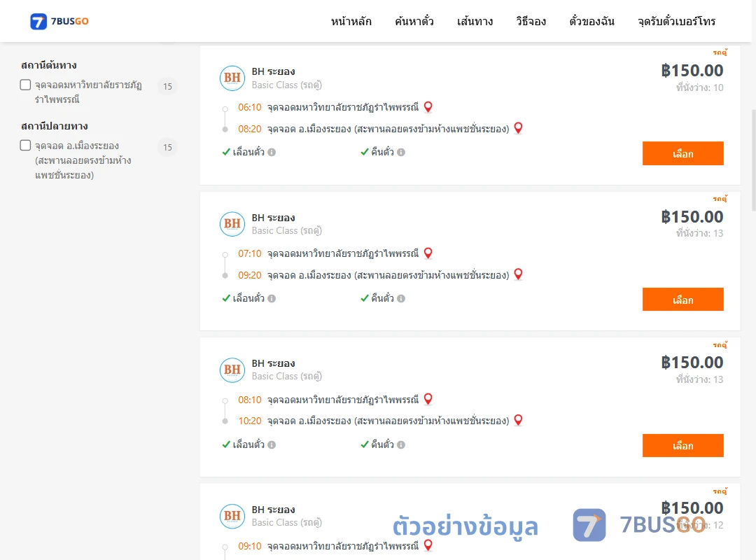
Task: Go to เส้นทาง in navigation
Action: 475,21
